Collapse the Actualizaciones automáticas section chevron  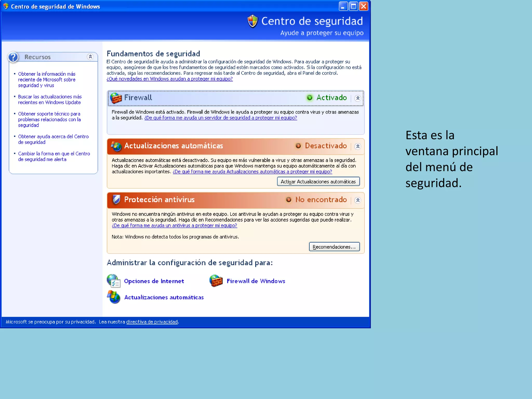point(358,147)
